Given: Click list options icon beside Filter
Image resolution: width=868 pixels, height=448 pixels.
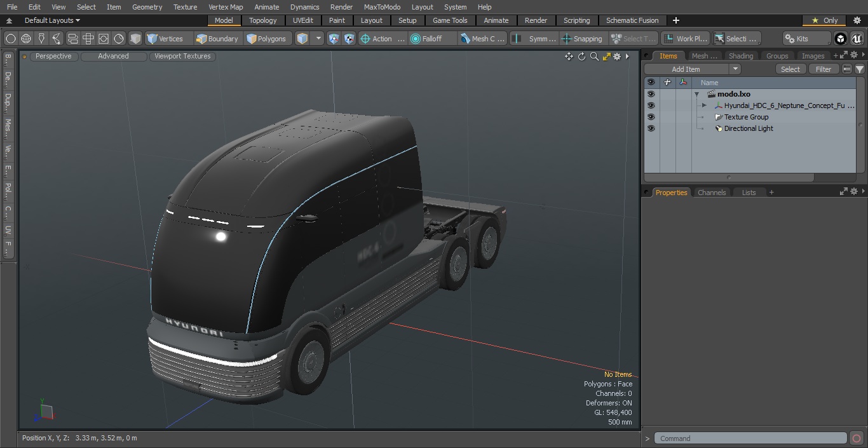Looking at the screenshot, I should [846, 69].
